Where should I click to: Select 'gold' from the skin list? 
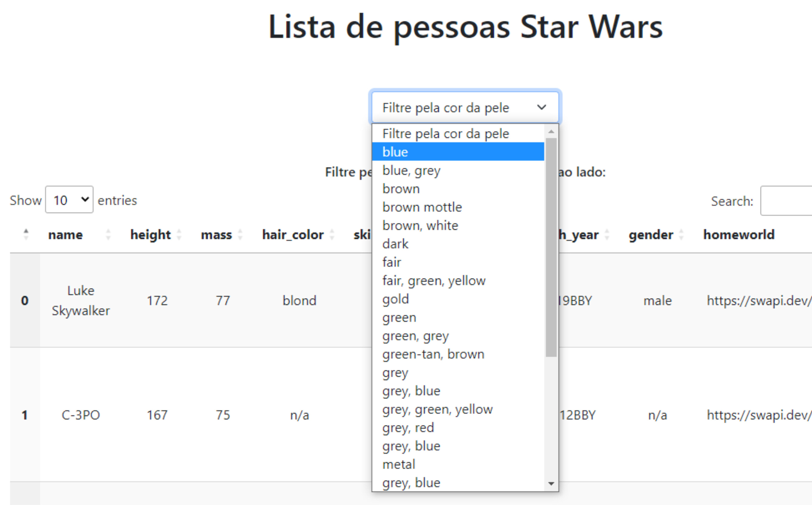tap(458, 299)
